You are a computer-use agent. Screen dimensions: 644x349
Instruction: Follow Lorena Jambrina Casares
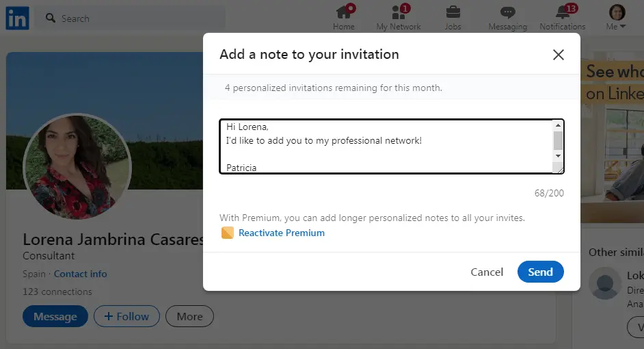126,316
